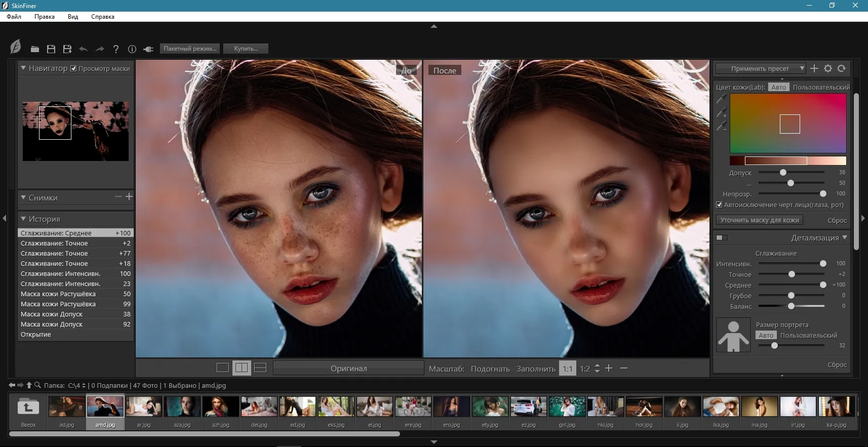This screenshot has width=868, height=447.
Task: Switch to single view layout icon
Action: click(223, 368)
